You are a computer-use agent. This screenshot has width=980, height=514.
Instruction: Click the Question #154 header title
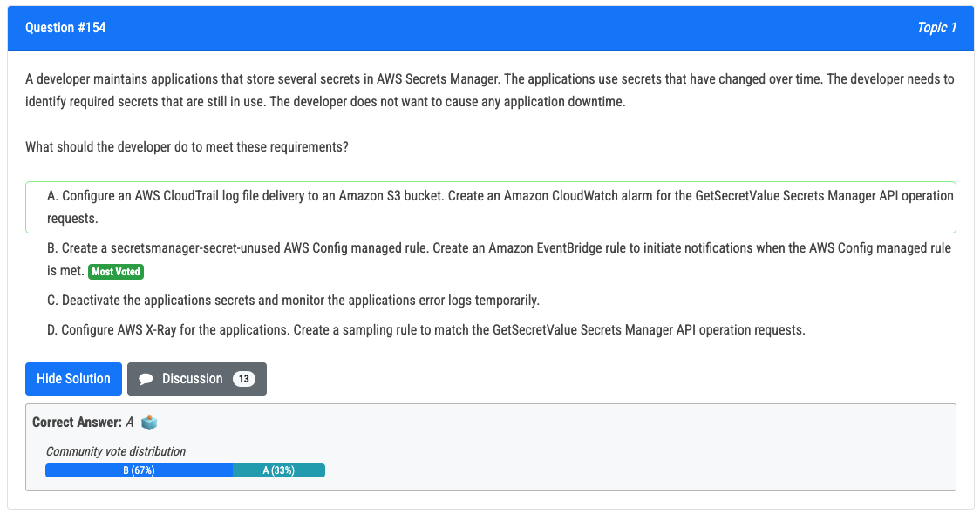tap(65, 28)
